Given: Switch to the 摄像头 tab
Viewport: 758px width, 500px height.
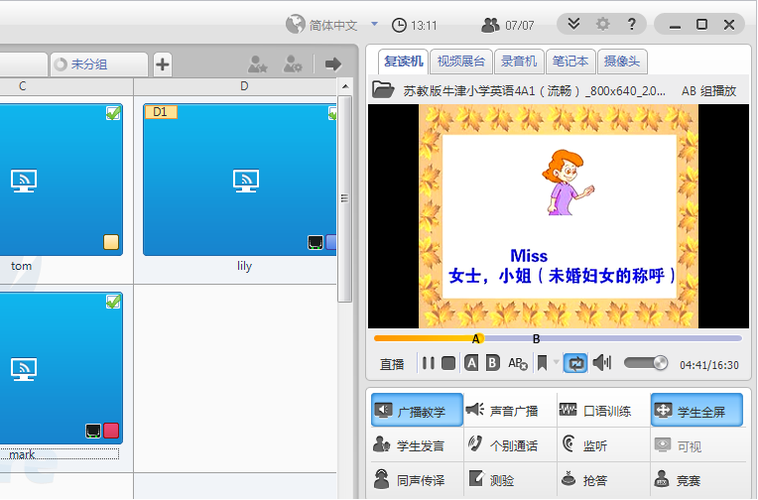Looking at the screenshot, I should [622, 61].
